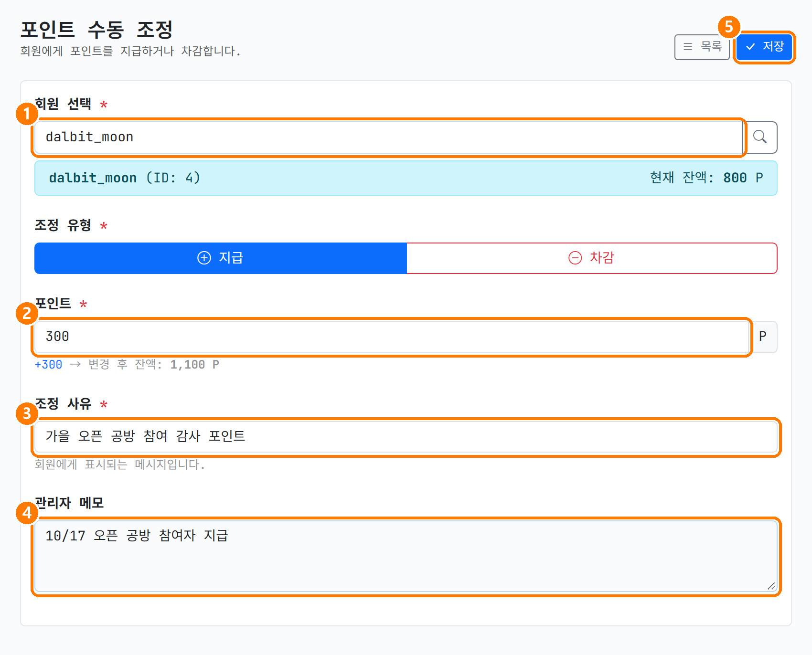Focus the 포인트 amount input field
812x655 pixels.
(392, 337)
